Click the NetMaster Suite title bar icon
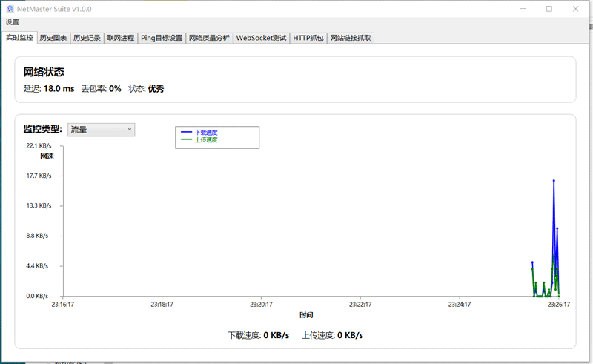Screen dimensions: 593x364 click(10, 9)
